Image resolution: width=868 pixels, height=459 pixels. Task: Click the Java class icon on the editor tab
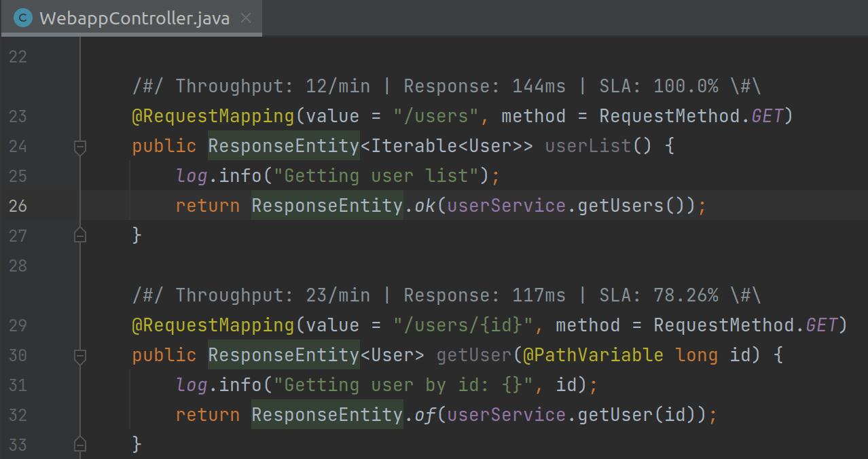pyautogui.click(x=22, y=18)
